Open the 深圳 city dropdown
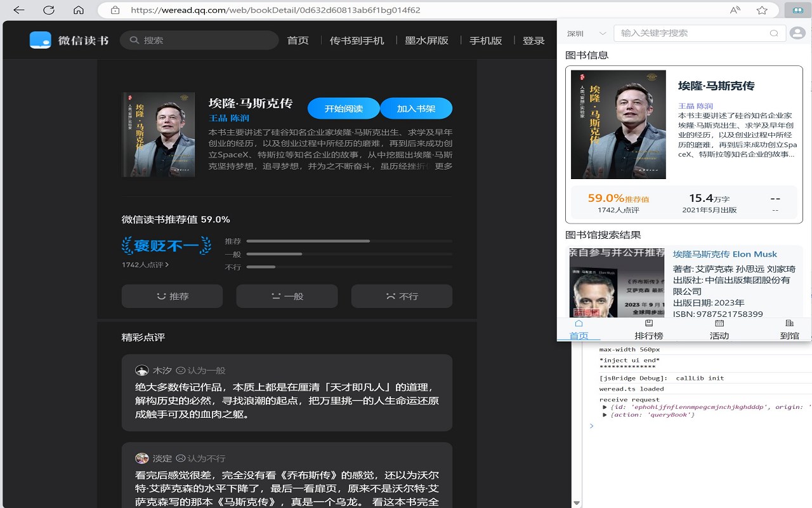Viewport: 812px width, 508px height. [587, 33]
